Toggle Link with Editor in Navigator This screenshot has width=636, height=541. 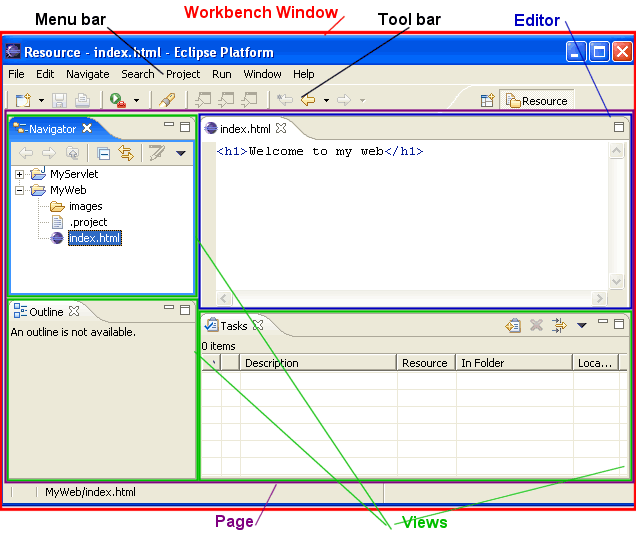pos(126,153)
